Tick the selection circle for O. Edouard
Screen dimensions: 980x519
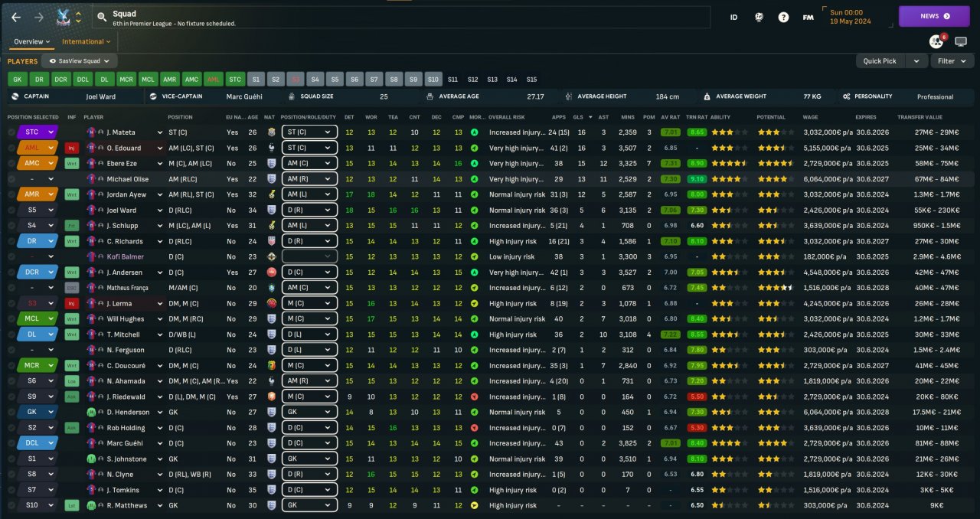[11, 148]
